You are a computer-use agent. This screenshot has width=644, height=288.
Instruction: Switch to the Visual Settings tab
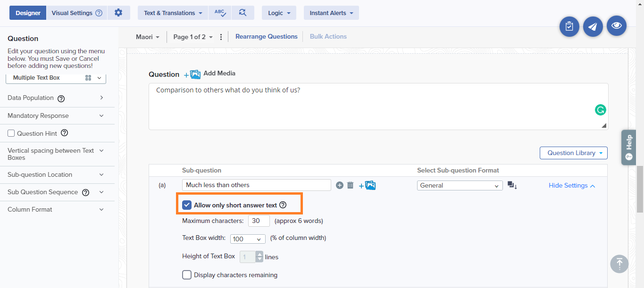(76, 13)
